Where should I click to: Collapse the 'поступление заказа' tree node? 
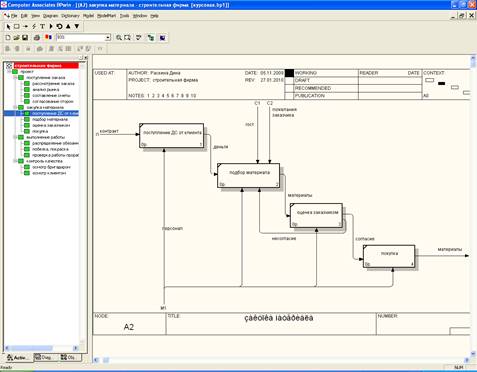coord(15,78)
